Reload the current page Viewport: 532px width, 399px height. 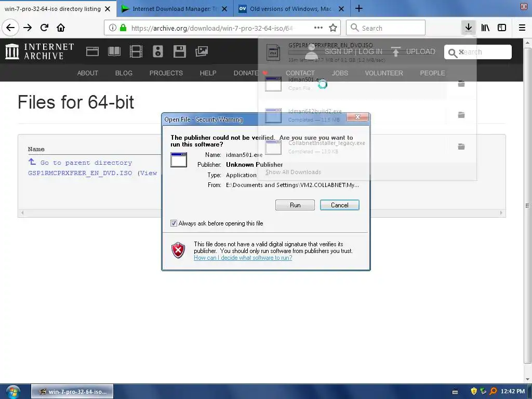[x=45, y=28]
